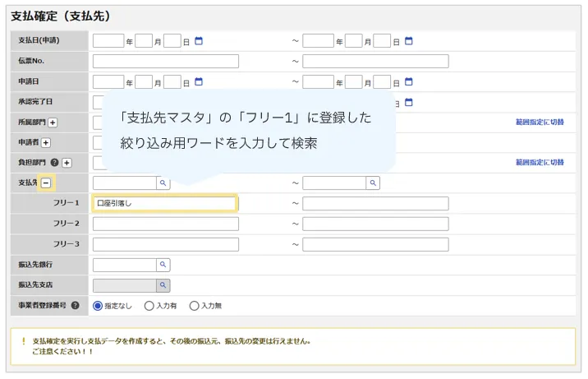Click 範囲指定に切替 link in 負担部門 row

click(540, 163)
